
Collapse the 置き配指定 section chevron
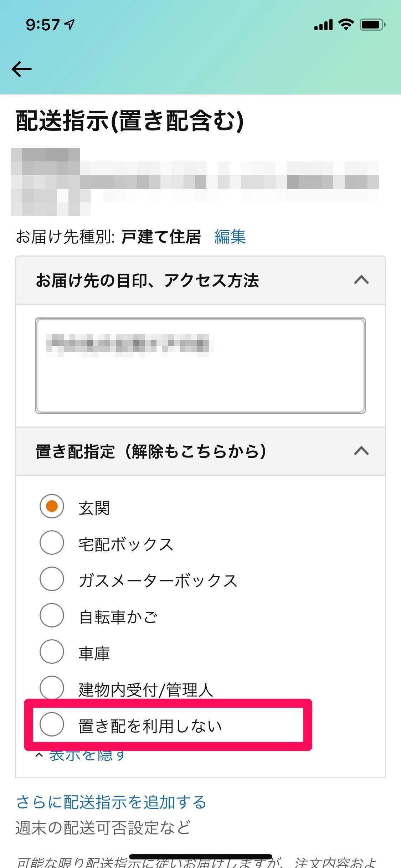361,451
